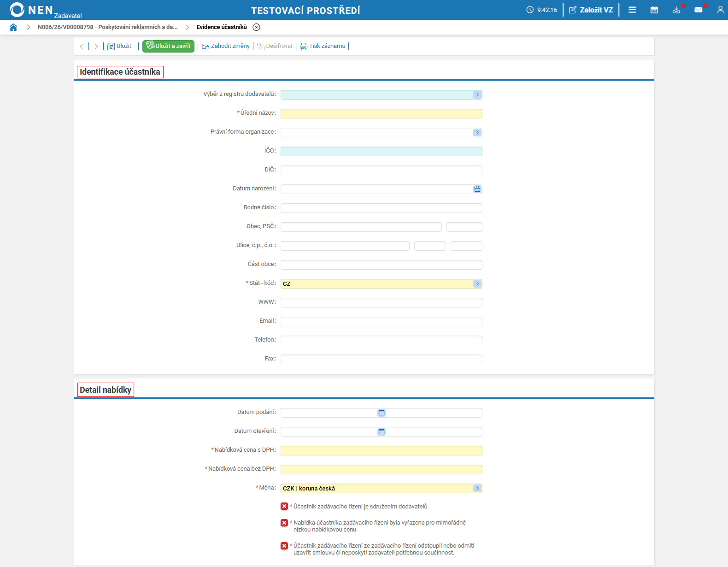
Task: Focus the IČO input field
Action: click(x=382, y=151)
